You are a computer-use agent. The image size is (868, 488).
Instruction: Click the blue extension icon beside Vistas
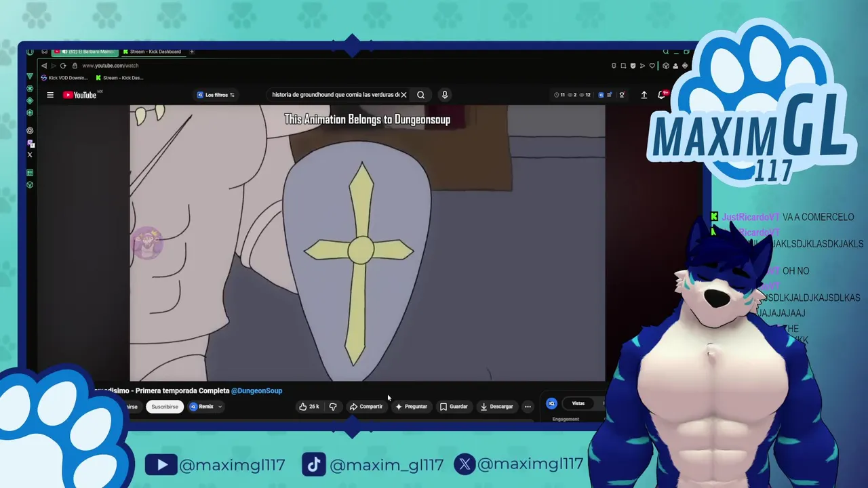point(551,403)
